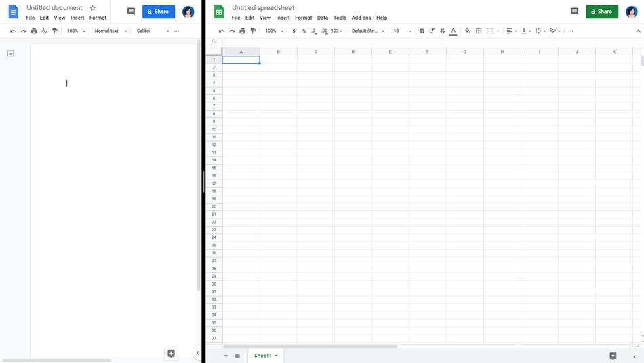Open the text wrapping dropdown
This screenshot has height=363, width=644.
[x=540, y=31]
